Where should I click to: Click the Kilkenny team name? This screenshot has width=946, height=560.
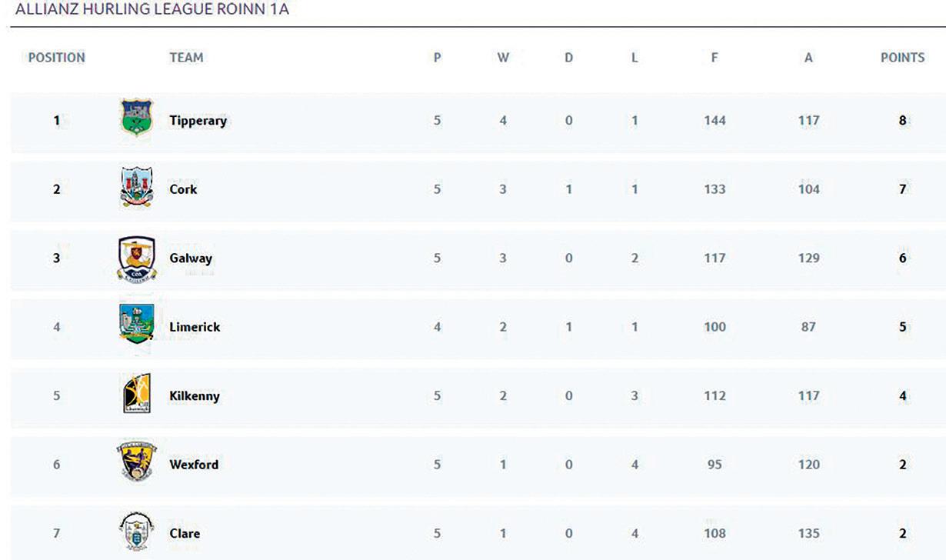click(195, 396)
